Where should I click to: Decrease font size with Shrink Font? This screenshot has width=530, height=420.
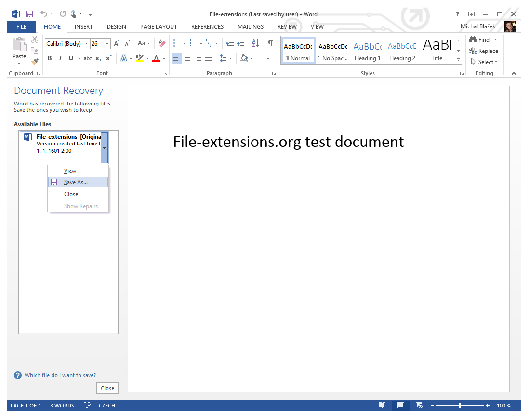point(127,43)
